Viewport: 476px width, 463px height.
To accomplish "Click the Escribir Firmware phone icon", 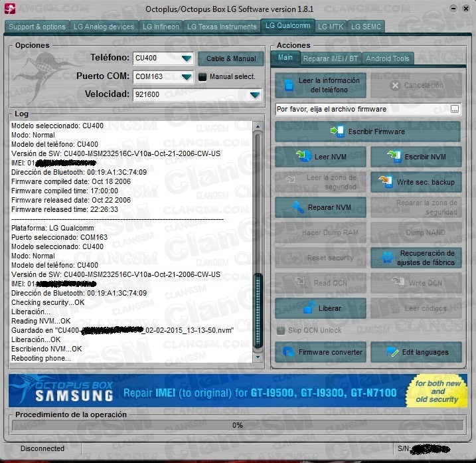I will coord(337,132).
